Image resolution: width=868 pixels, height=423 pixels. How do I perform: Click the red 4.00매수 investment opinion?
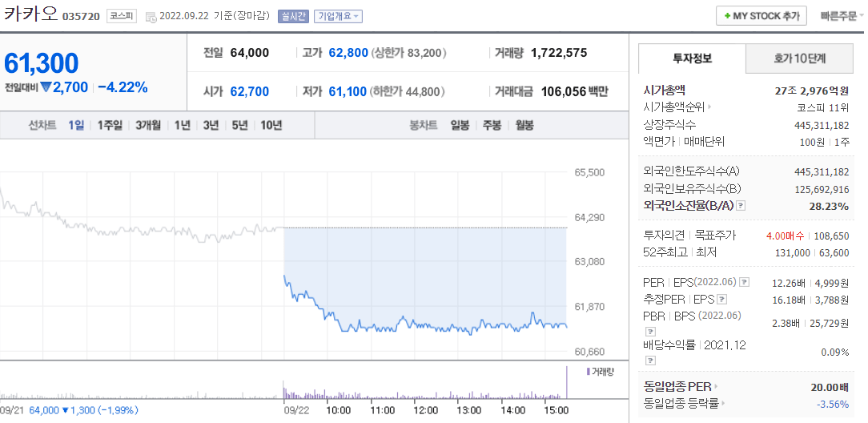point(785,236)
